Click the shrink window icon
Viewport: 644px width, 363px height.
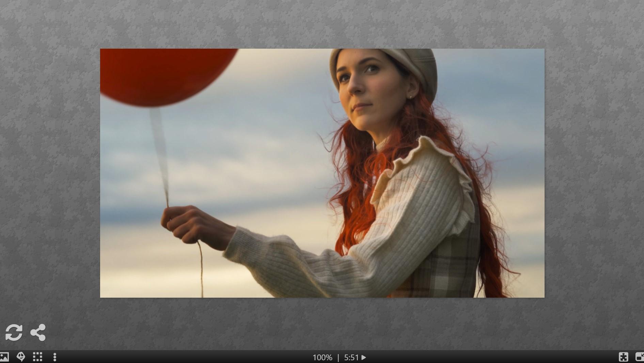[x=640, y=357]
